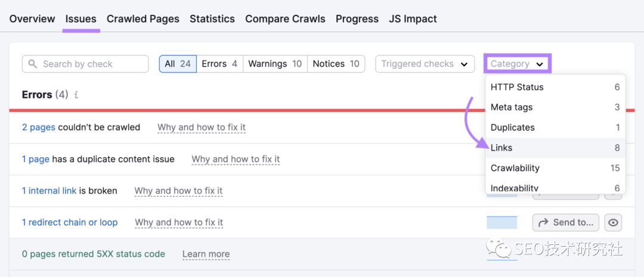This screenshot has width=644, height=277.
Task: Click the redirect chain row trend bar
Action: tap(501, 223)
